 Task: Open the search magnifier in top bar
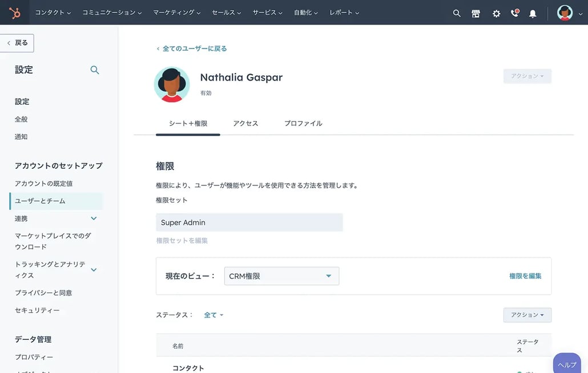pos(456,14)
